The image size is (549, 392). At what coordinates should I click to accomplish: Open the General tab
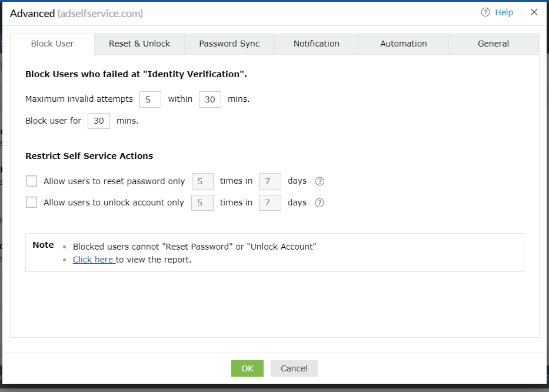tap(493, 44)
